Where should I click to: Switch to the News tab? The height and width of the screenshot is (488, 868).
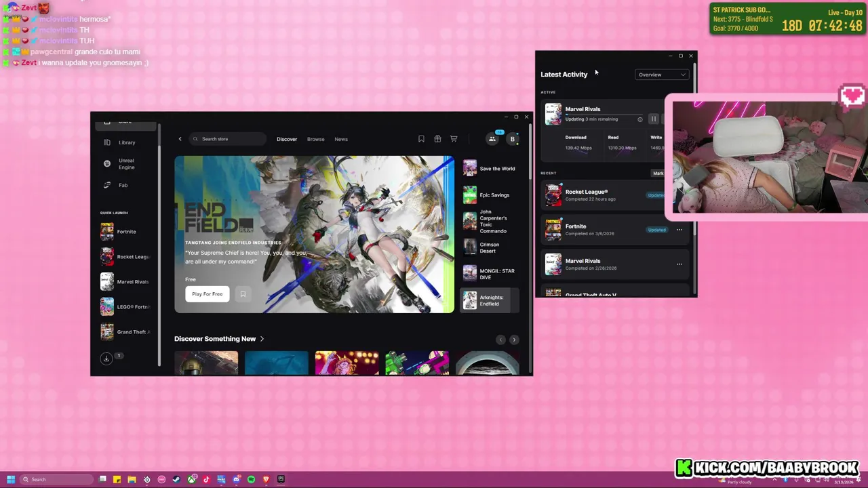(341, 139)
